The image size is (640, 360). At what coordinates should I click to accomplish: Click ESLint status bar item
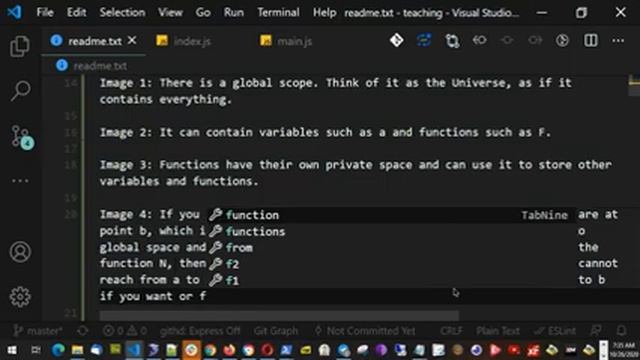point(556,331)
